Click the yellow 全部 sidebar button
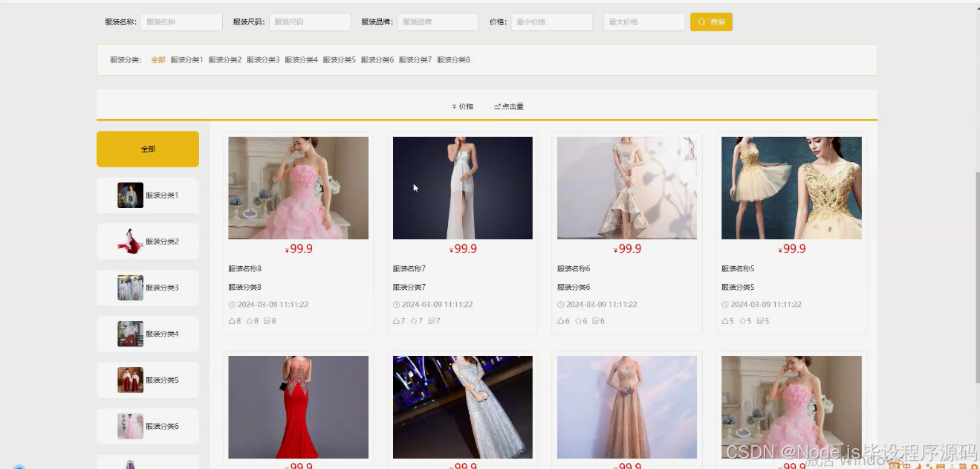 [x=148, y=149]
